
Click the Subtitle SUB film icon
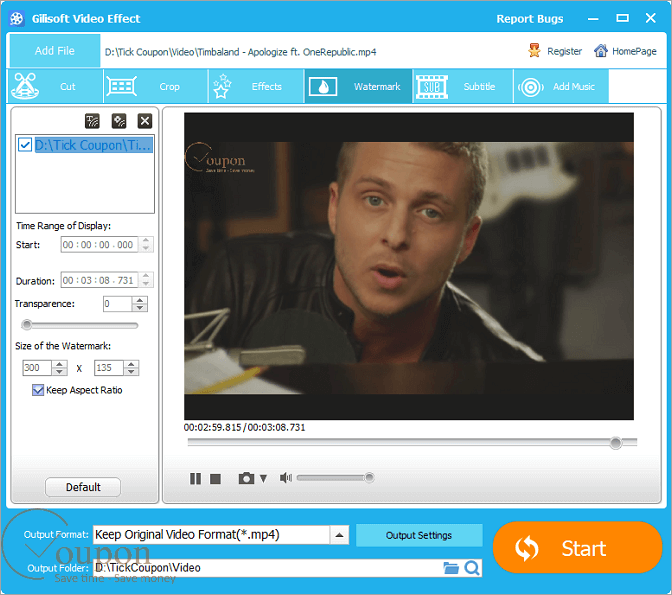point(432,87)
